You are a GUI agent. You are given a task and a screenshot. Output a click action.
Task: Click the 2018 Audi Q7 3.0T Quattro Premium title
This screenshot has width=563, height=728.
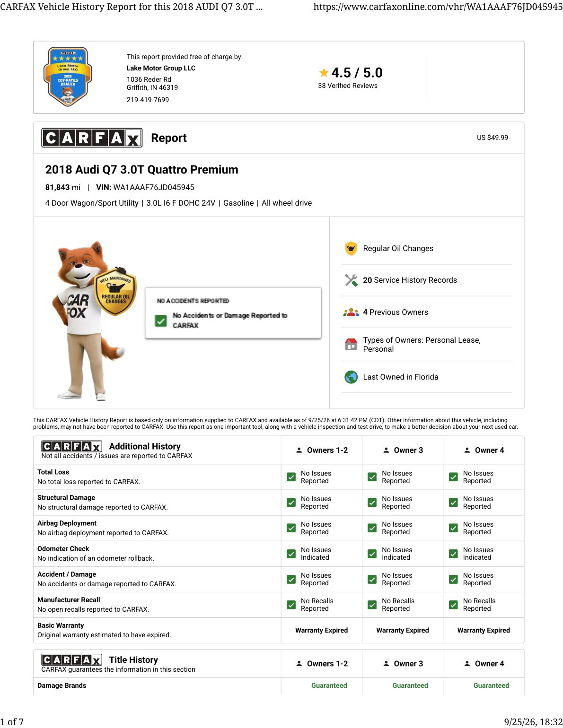coord(141,170)
